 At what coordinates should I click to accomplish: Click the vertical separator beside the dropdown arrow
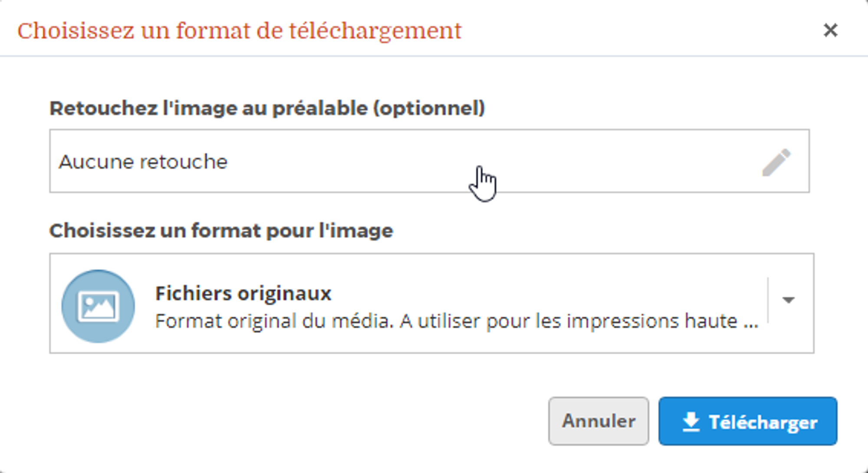tap(768, 300)
